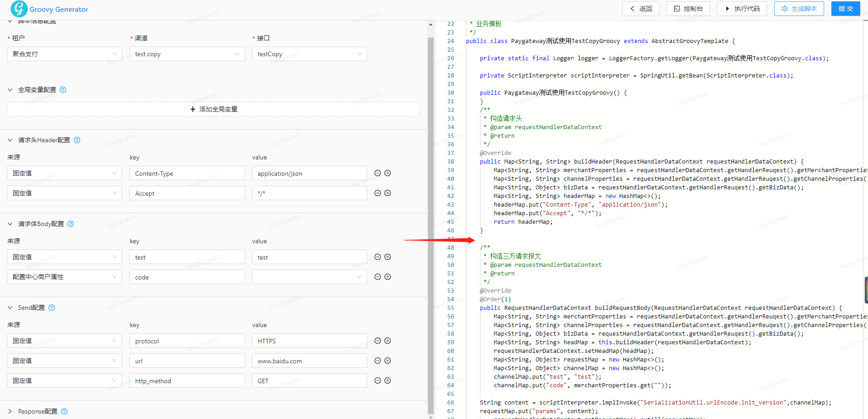This screenshot has height=419, width=868.
Task: Open the 渠道 dropdown showing test copy
Action: click(x=187, y=54)
